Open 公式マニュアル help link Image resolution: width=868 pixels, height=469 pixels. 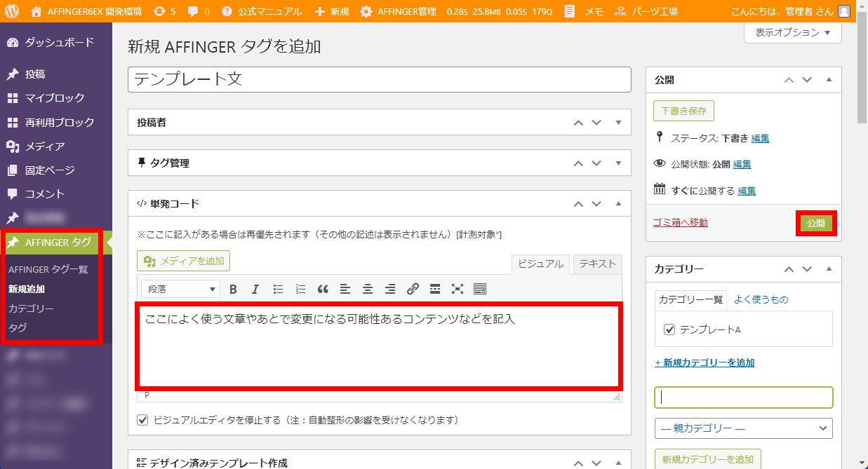coord(261,11)
